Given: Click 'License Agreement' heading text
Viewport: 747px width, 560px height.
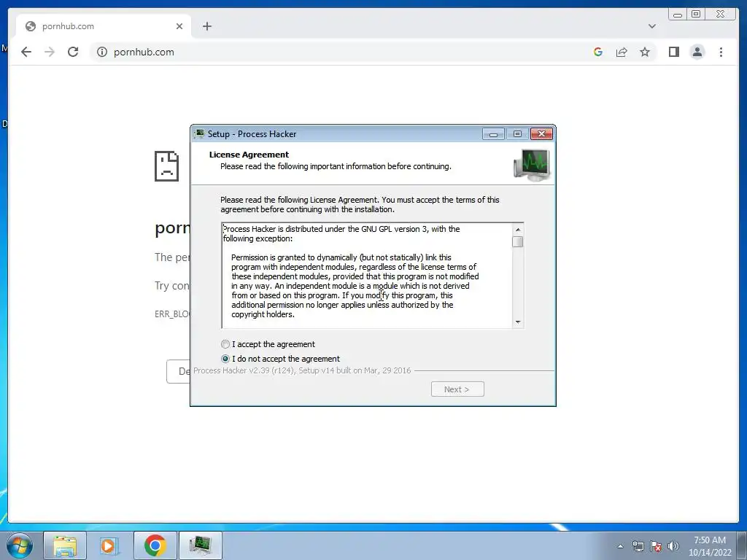Looking at the screenshot, I should (x=249, y=155).
